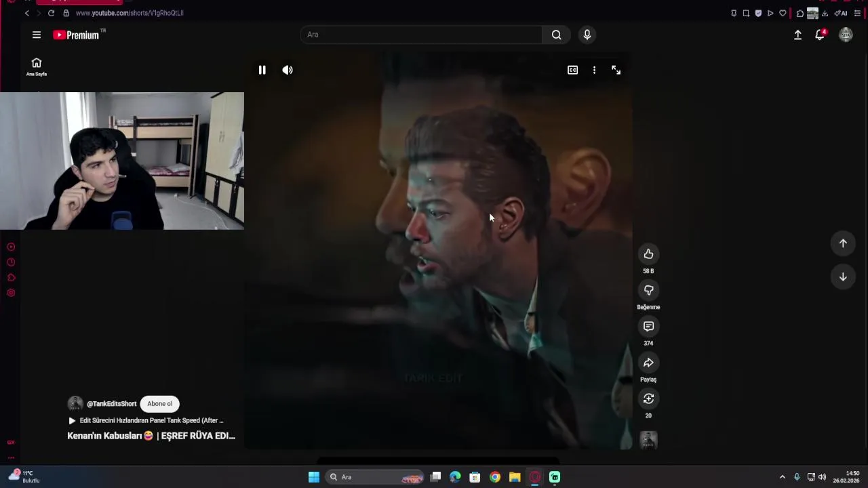
Task: Open the Windows Start menu
Action: point(314,477)
